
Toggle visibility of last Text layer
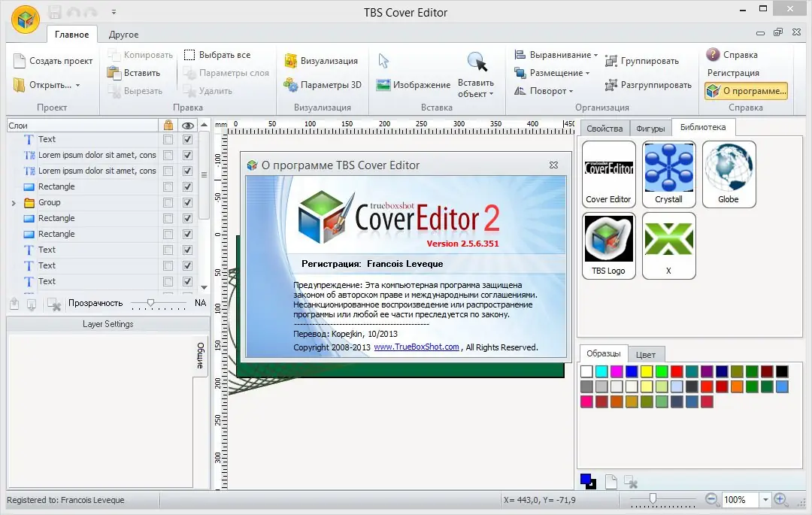point(187,282)
